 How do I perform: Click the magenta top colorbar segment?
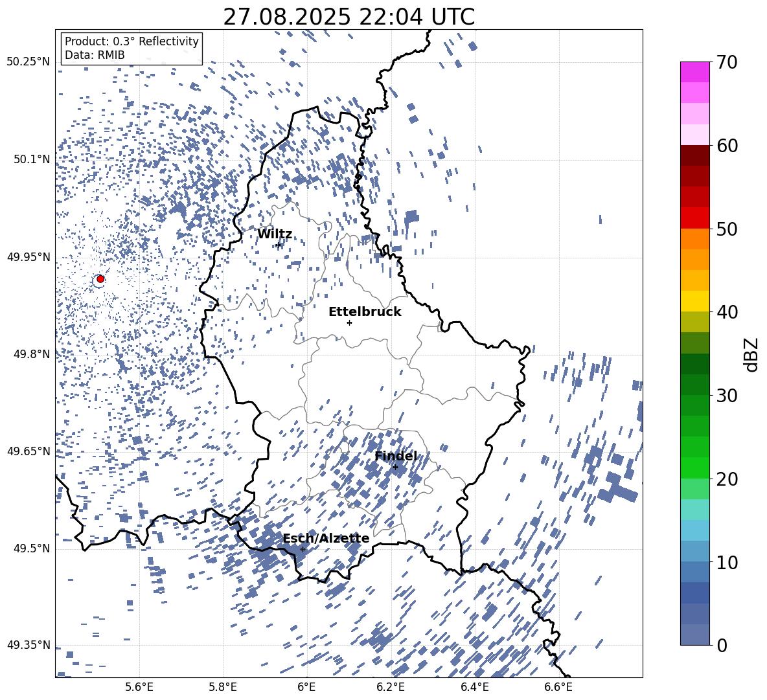point(695,73)
